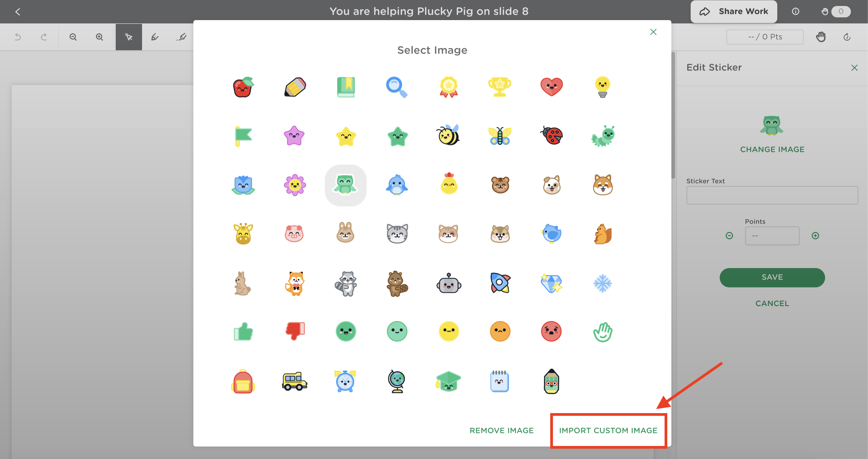Pick the giraffe face sticker
This screenshot has width=868, height=459.
point(243,234)
